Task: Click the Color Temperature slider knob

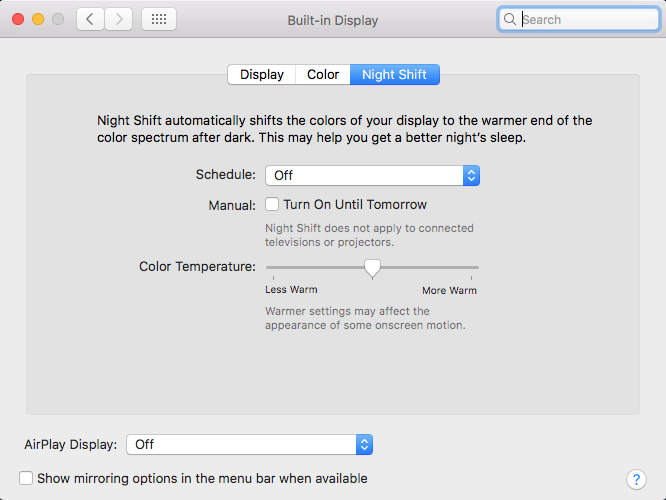Action: (x=373, y=269)
